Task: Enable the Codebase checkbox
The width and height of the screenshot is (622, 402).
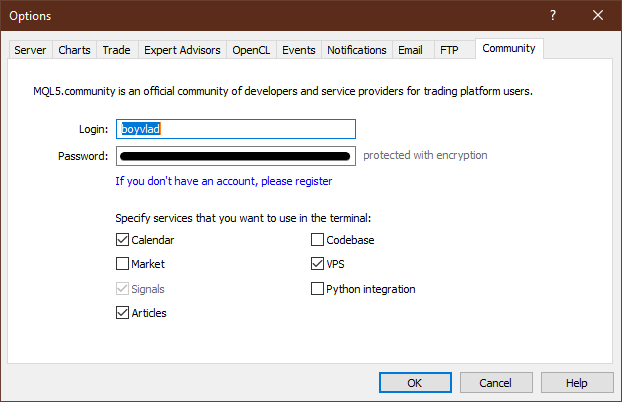Action: pyautogui.click(x=317, y=240)
